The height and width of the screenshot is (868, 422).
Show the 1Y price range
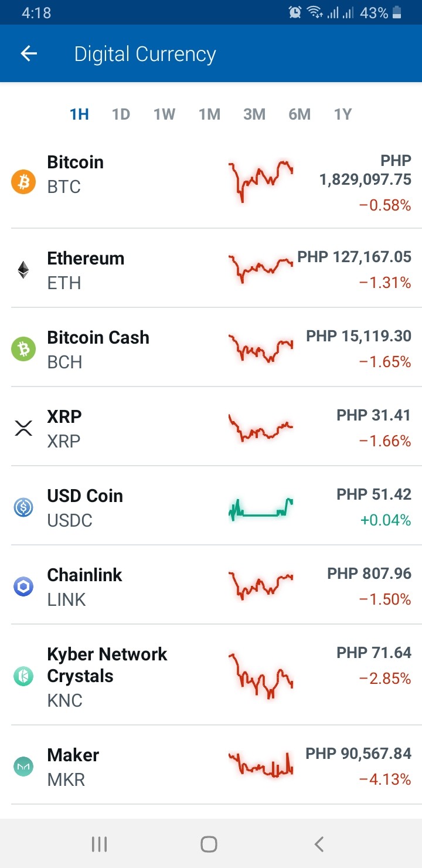click(x=343, y=114)
